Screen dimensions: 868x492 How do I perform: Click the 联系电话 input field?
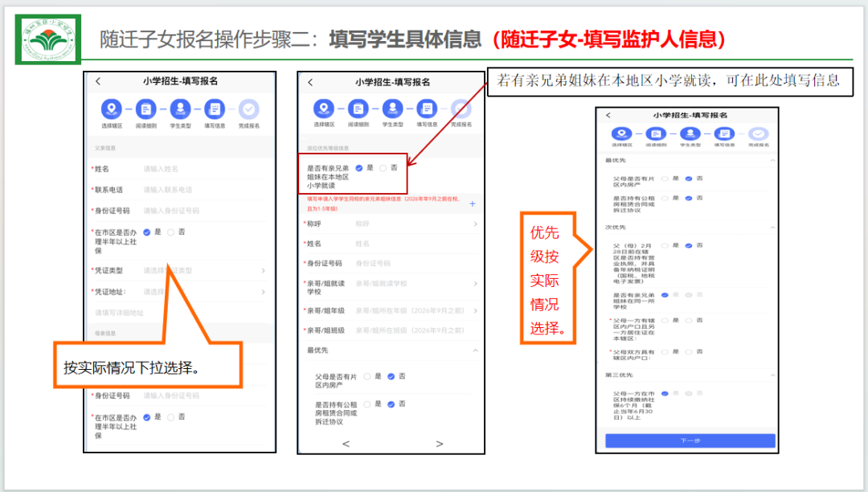[178, 190]
